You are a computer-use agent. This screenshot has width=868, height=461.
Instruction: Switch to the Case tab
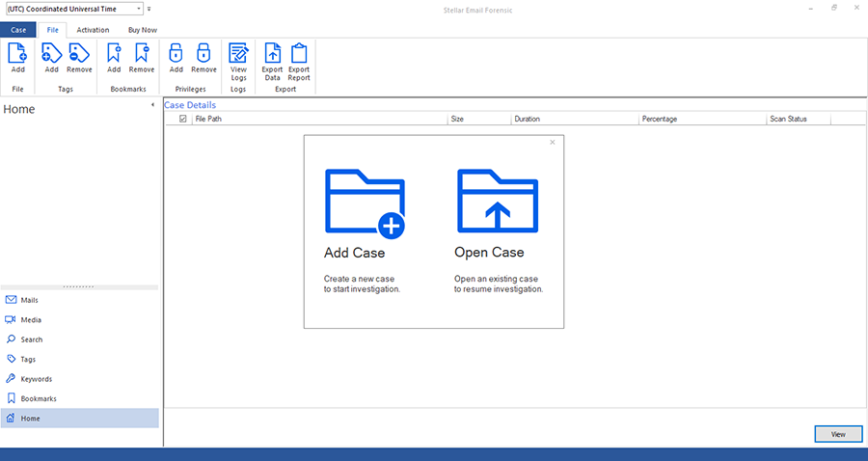coord(18,30)
